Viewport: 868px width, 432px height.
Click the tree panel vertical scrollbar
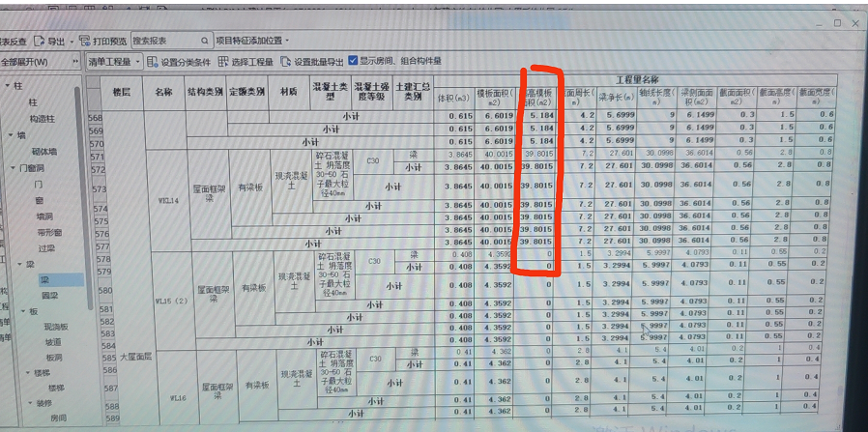click(84, 196)
